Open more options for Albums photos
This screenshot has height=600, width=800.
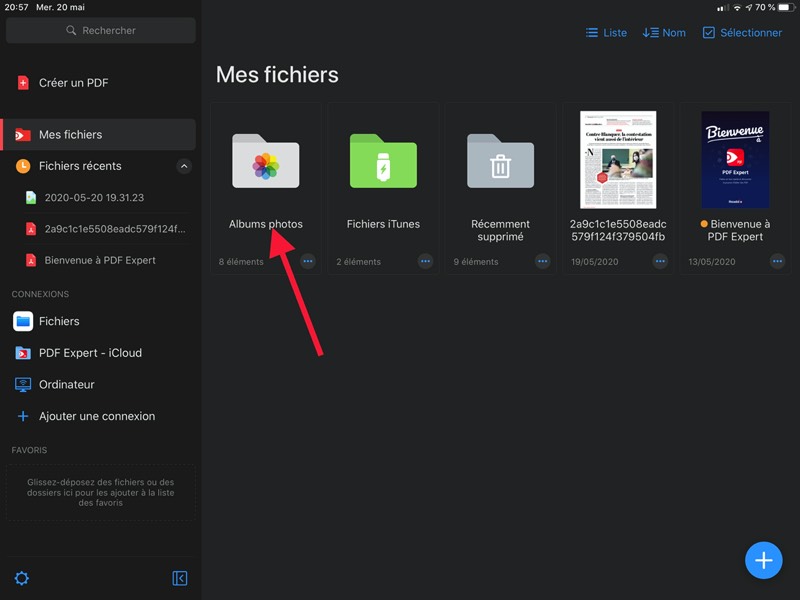click(308, 261)
